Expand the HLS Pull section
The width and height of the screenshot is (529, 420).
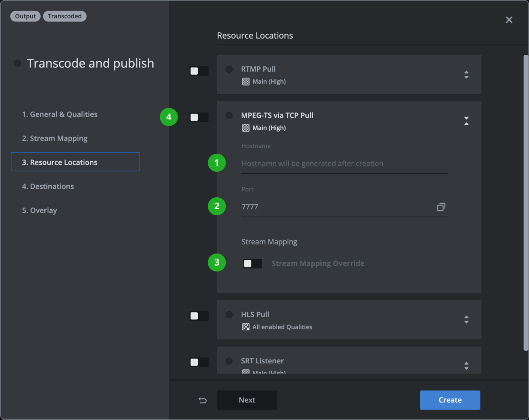tap(466, 319)
